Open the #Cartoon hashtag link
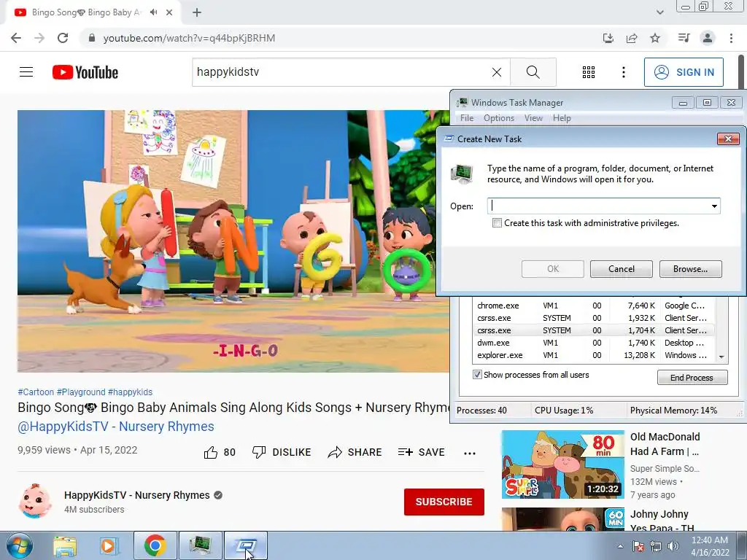 pyautogui.click(x=36, y=392)
